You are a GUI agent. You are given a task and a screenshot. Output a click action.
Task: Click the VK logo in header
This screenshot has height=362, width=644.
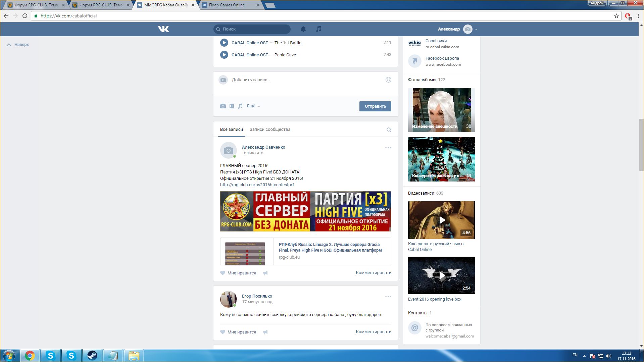163,29
